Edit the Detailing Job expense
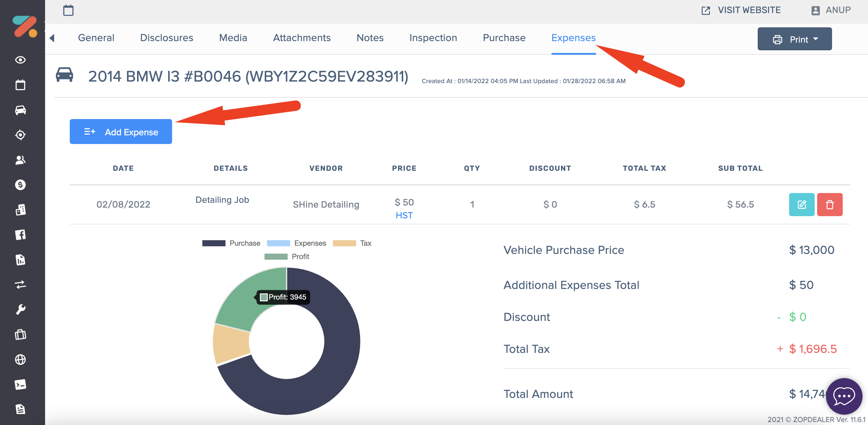868x425 pixels. [x=801, y=204]
